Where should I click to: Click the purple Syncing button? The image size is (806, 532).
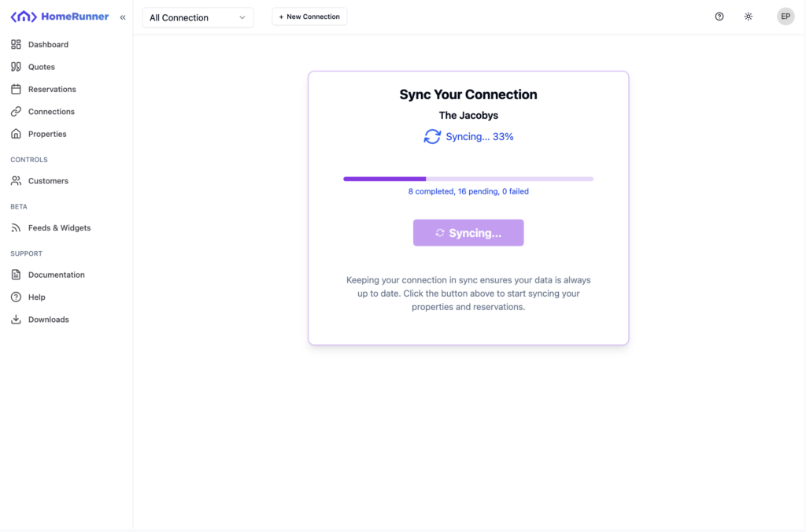[x=468, y=233]
